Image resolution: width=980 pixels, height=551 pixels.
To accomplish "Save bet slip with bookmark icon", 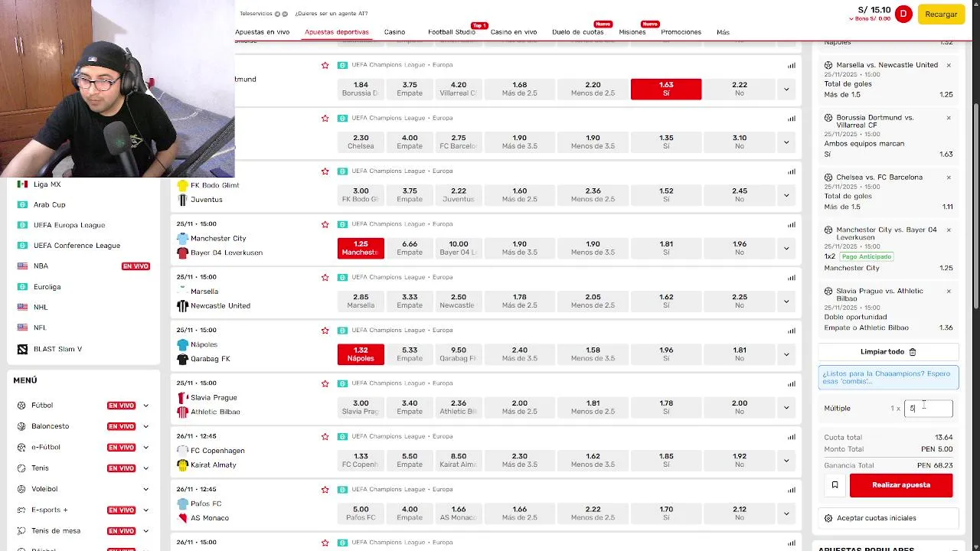I will 835,484.
